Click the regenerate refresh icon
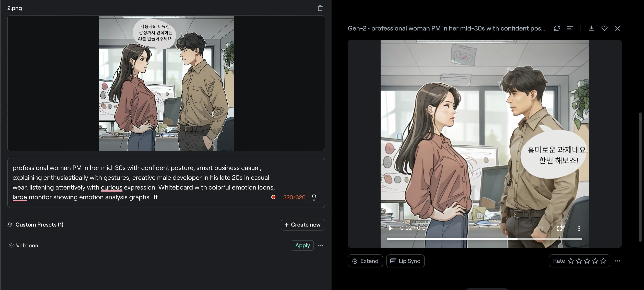Image resolution: width=644 pixels, height=290 pixels. 557,28
